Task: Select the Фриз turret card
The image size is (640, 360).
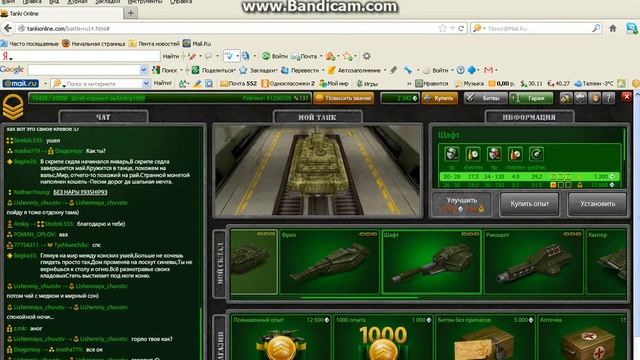Action: pos(329,262)
